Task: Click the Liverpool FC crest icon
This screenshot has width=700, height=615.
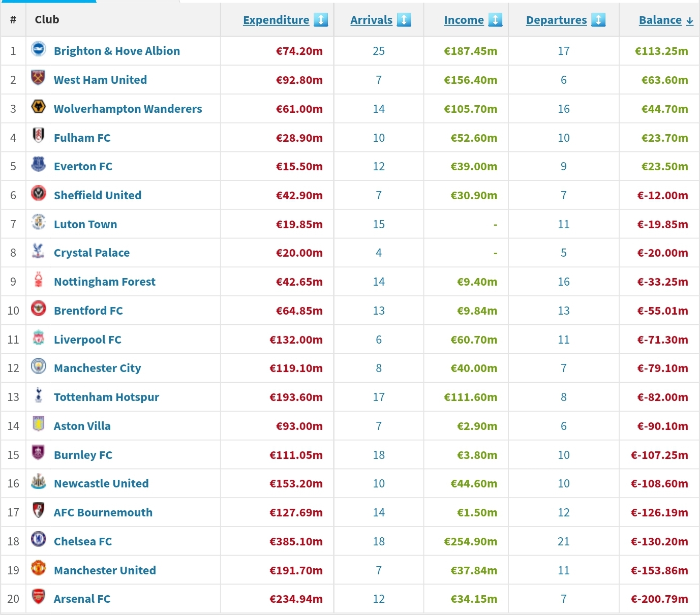Action: tap(38, 337)
